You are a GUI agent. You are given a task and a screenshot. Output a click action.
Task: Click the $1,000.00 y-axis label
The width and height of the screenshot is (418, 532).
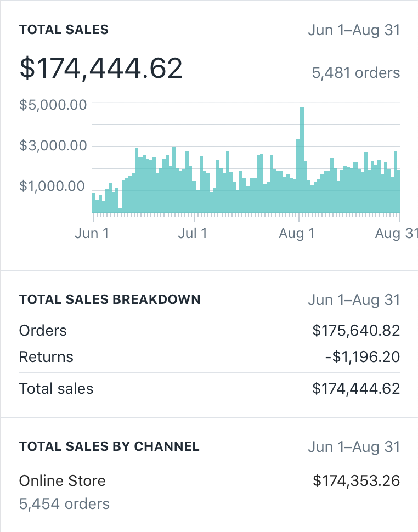pyautogui.click(x=52, y=186)
